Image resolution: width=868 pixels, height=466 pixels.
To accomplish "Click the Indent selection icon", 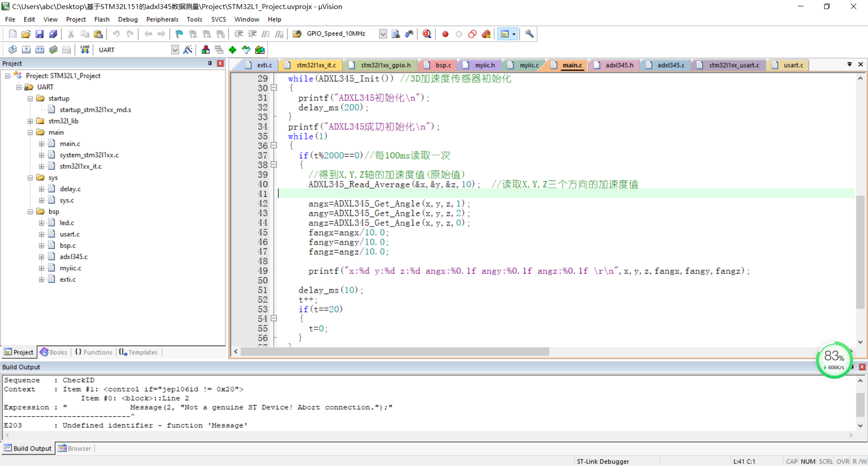I will [239, 34].
